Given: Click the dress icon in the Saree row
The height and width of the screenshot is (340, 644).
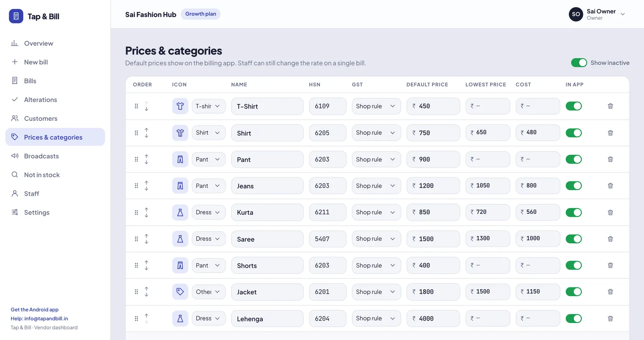Looking at the screenshot, I should (180, 239).
